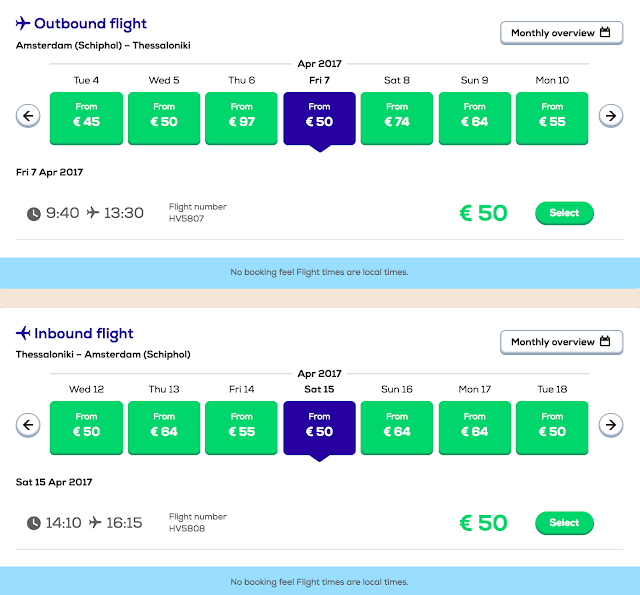Open the outbound Monthly overview calendar
Image resolution: width=640 pixels, height=595 pixels.
click(x=561, y=33)
